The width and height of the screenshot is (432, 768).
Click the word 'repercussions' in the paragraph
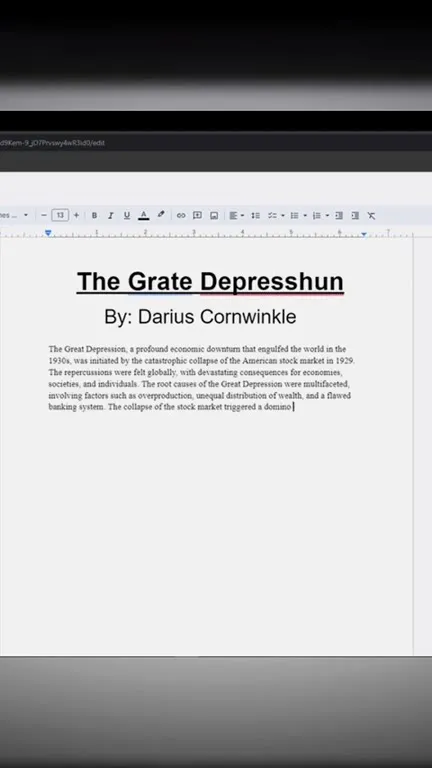(x=88, y=372)
